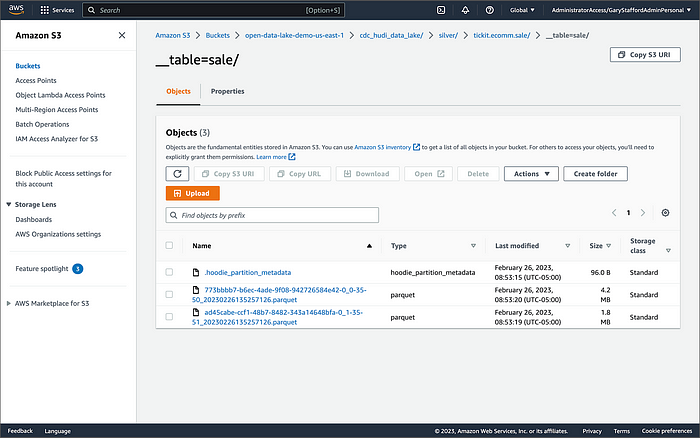Open Language selector in the footer

pos(58,431)
